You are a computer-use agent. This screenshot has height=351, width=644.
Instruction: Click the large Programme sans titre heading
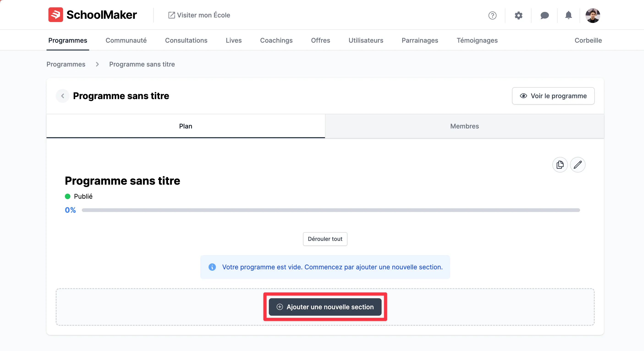tap(122, 181)
